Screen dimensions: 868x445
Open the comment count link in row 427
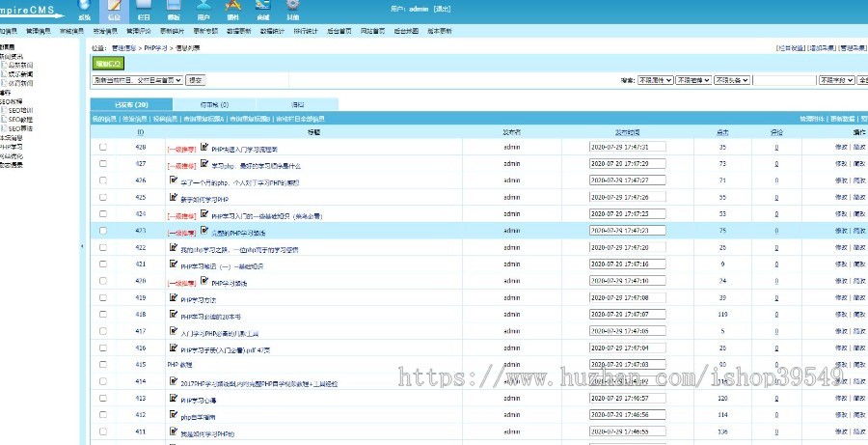[776, 164]
